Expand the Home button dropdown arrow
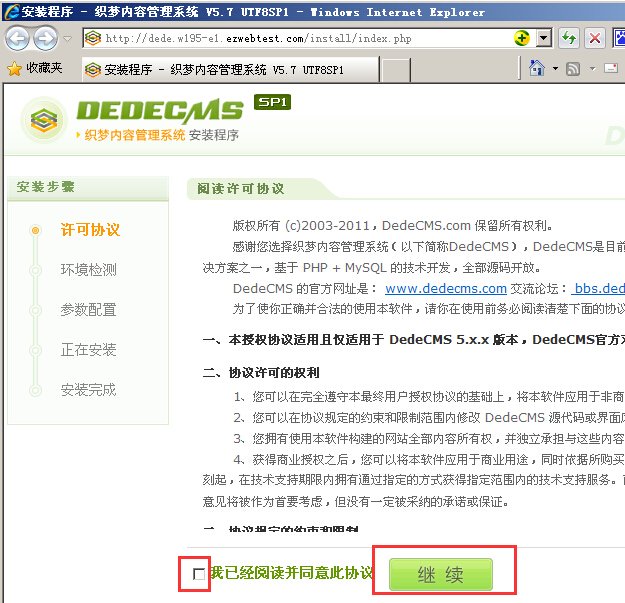 555,69
